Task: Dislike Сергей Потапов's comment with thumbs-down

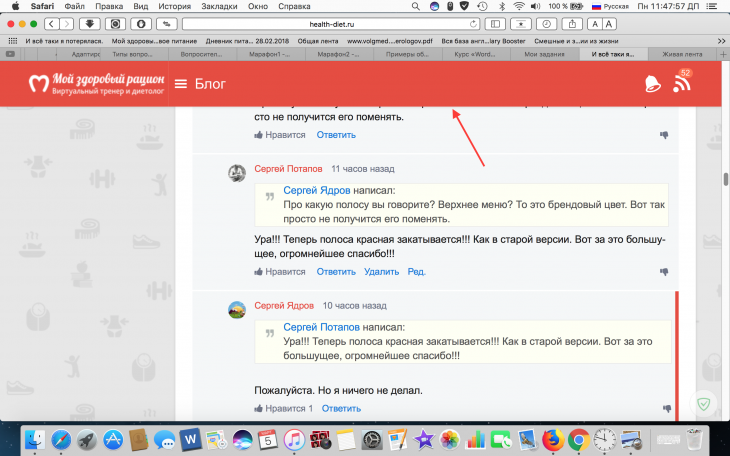Action: point(664,272)
